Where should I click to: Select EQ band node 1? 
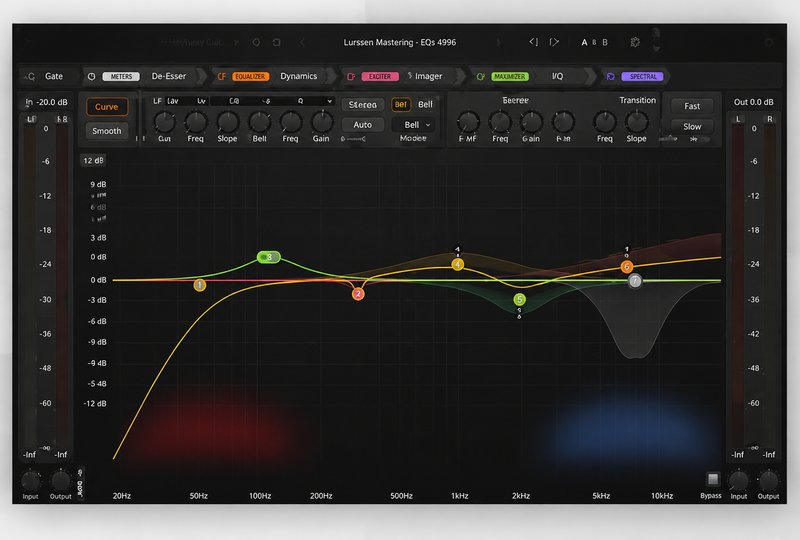199,285
